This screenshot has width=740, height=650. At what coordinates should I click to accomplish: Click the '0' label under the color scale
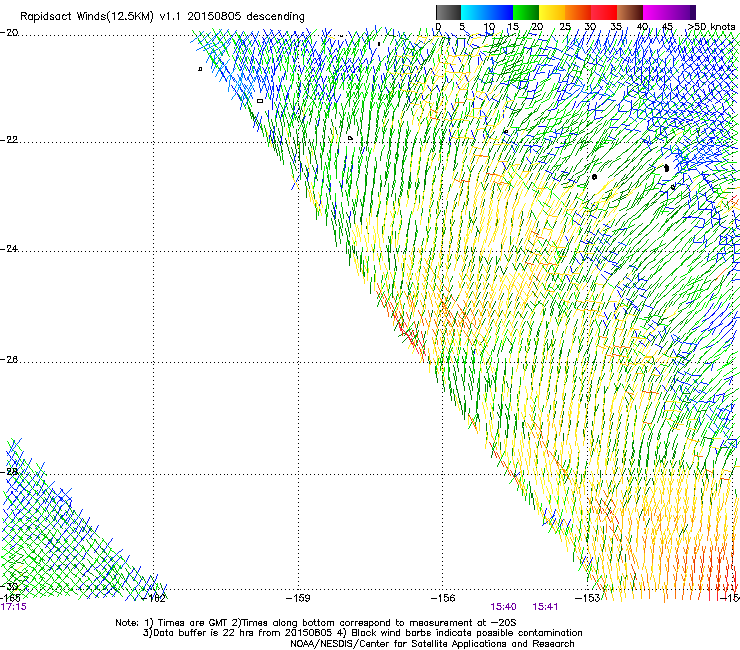pyautogui.click(x=438, y=27)
